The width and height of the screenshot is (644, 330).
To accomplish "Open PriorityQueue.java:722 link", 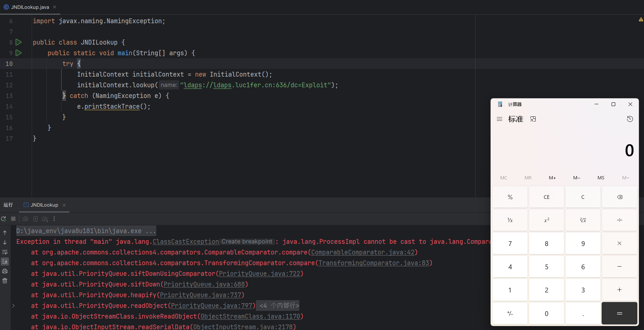I will pyautogui.click(x=260, y=274).
